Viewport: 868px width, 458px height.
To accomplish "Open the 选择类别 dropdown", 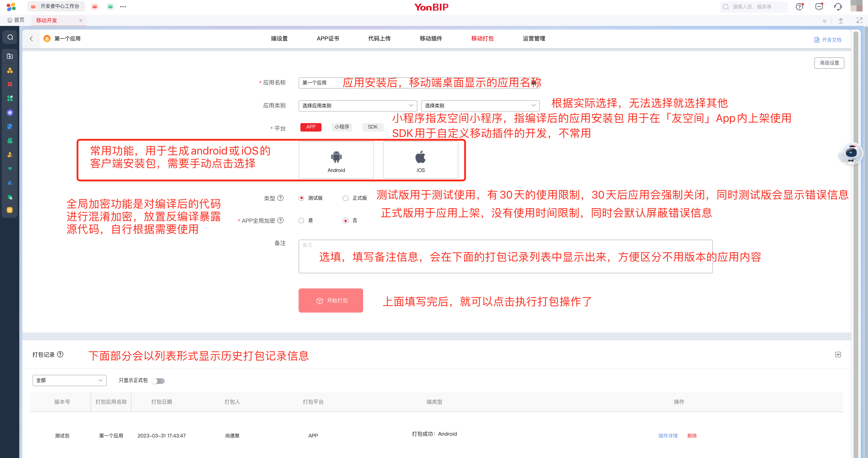I will pyautogui.click(x=480, y=106).
